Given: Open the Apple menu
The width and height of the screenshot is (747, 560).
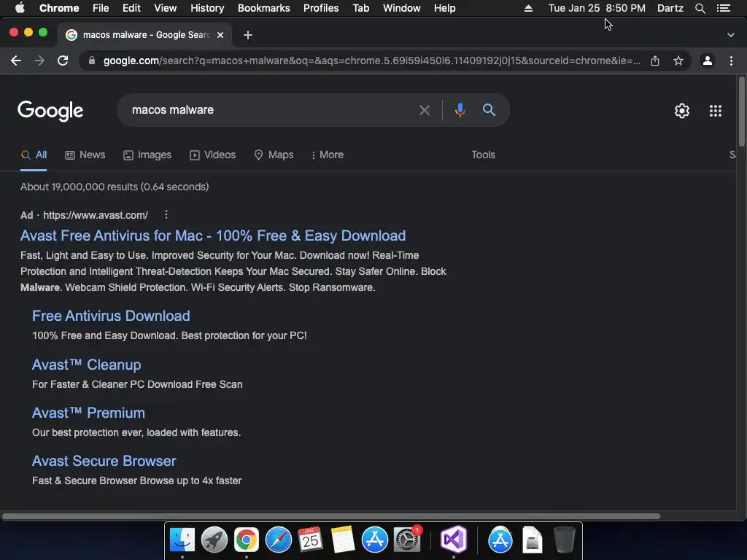Looking at the screenshot, I should [x=20, y=8].
